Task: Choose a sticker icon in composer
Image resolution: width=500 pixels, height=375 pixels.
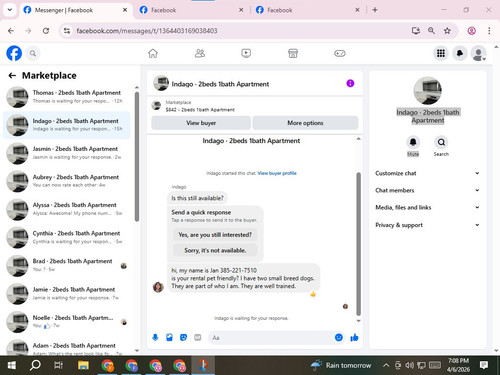Action: pyautogui.click(x=183, y=338)
